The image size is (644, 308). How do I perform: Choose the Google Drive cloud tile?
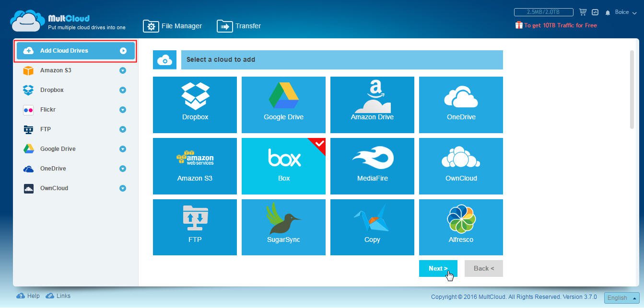click(283, 105)
